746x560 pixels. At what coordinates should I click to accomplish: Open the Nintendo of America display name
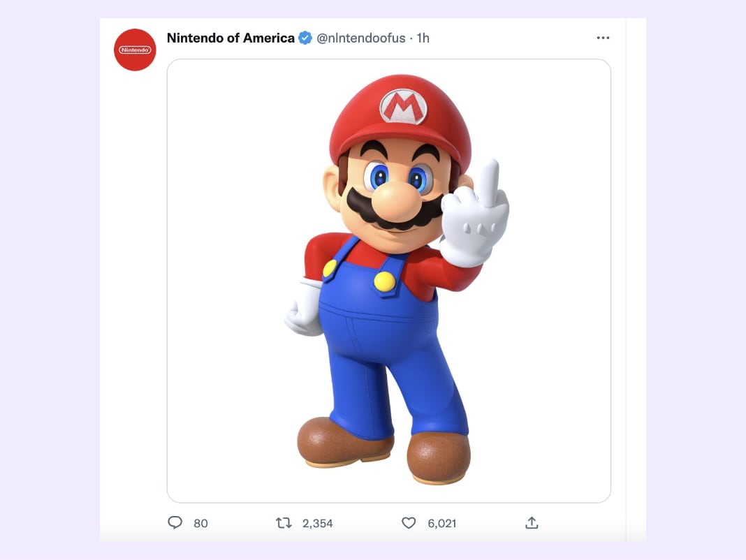[x=231, y=38]
